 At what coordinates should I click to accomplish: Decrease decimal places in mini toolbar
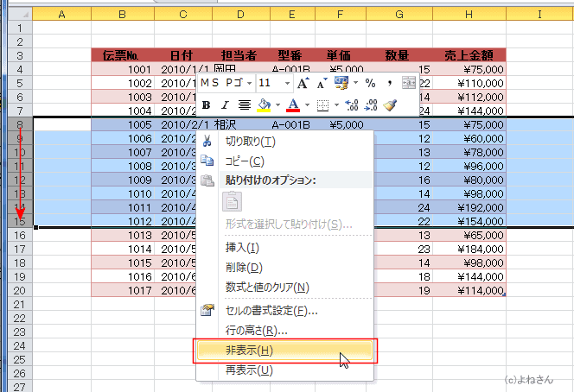pyautogui.click(x=371, y=105)
